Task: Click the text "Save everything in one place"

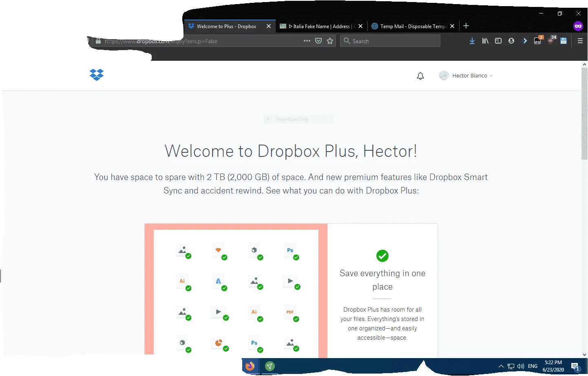Action: tap(382, 280)
